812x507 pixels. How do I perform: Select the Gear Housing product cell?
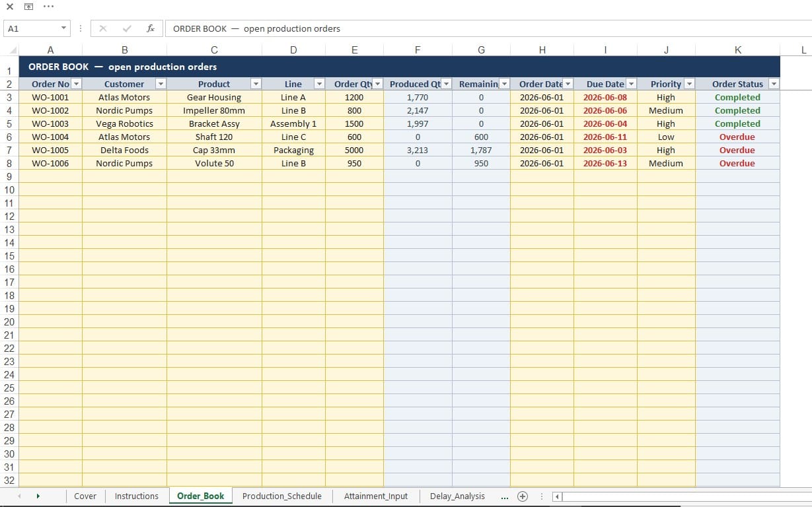click(215, 97)
